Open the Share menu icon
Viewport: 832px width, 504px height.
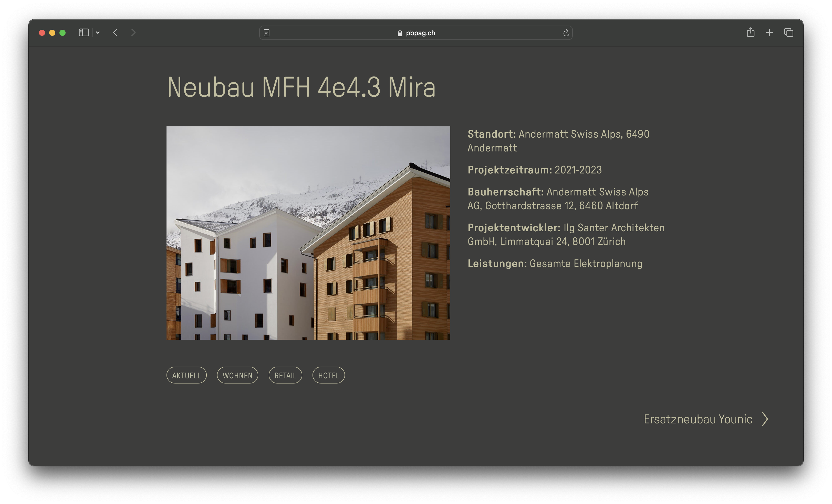(750, 32)
